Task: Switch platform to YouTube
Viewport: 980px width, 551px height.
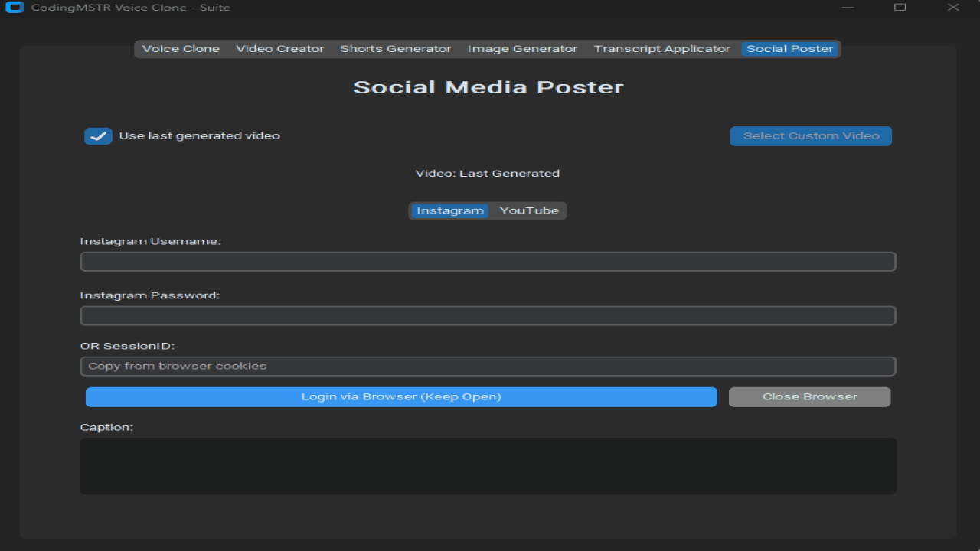Action: click(529, 210)
